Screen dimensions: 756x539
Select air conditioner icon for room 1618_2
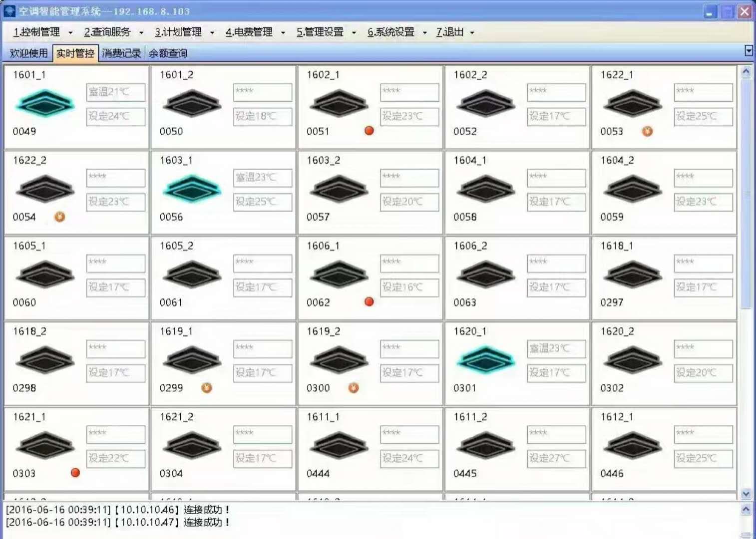45,359
